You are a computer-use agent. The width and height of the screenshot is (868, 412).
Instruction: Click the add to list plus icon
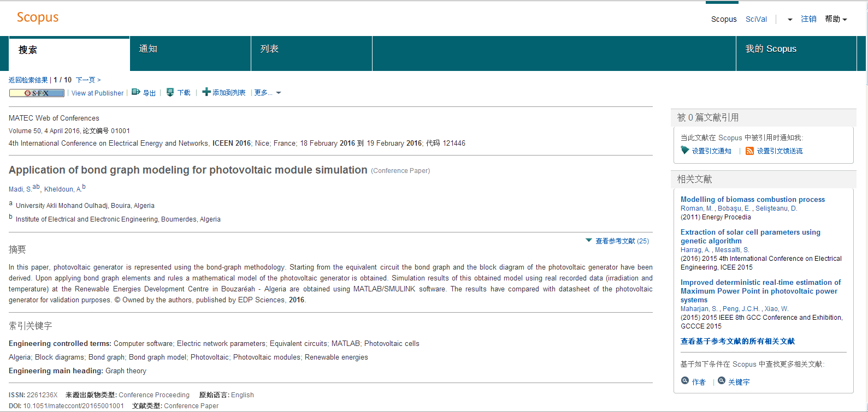[206, 92]
